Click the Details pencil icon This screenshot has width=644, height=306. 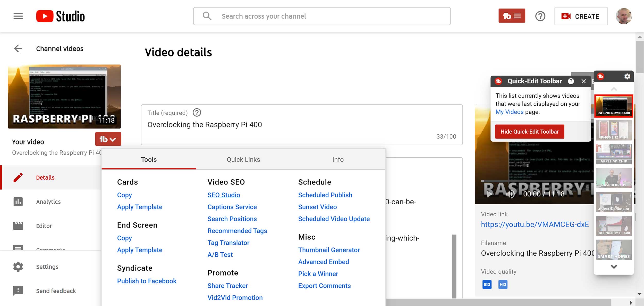tap(18, 178)
